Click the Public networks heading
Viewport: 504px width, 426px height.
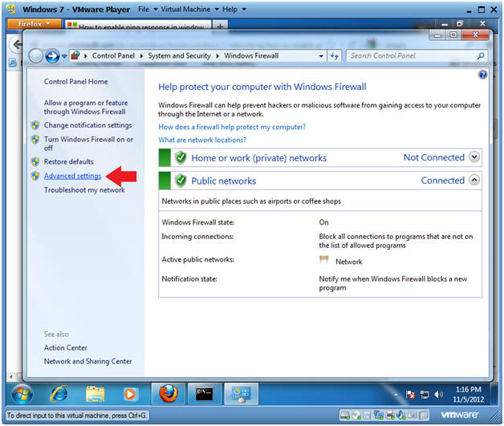(x=224, y=181)
